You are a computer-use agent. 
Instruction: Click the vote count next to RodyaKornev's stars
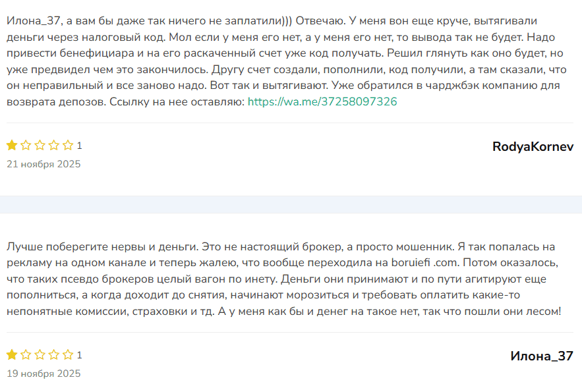coord(79,146)
